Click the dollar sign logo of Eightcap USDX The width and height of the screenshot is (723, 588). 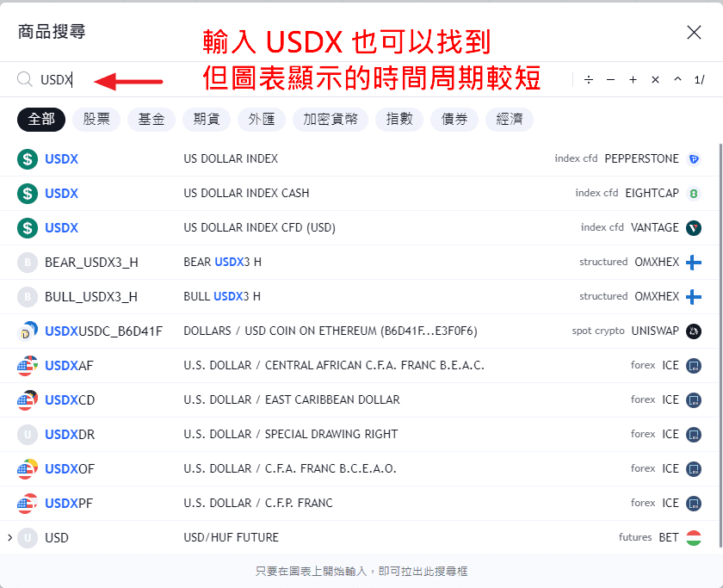coord(28,193)
